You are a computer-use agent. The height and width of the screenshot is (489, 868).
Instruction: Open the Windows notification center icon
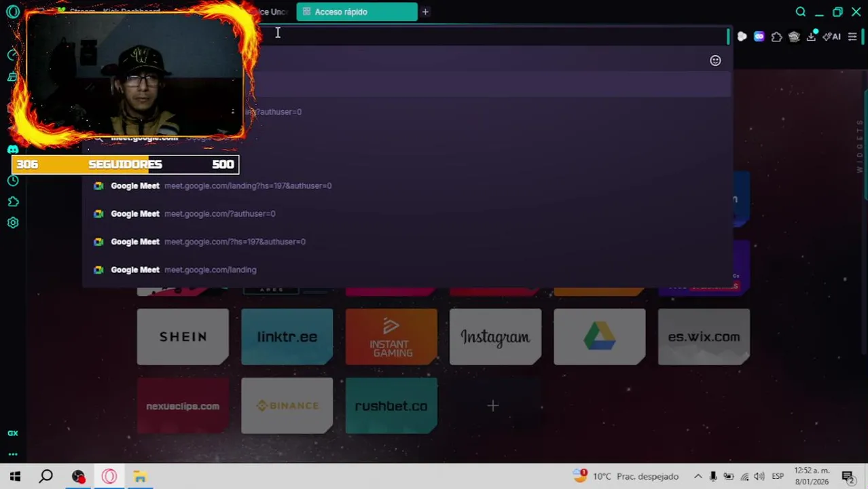tap(848, 476)
